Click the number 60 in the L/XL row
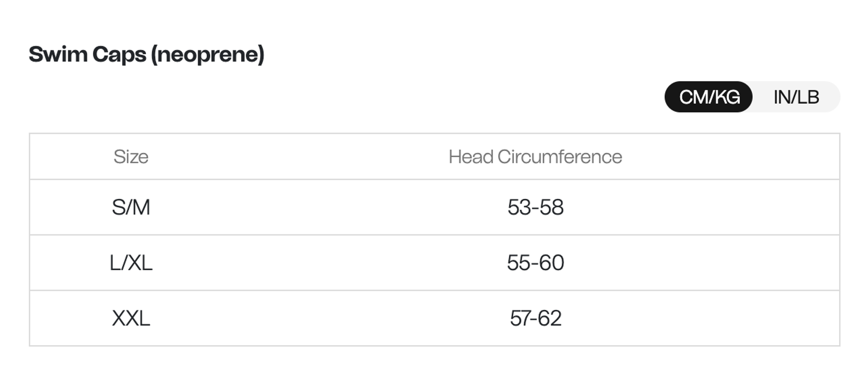The height and width of the screenshot is (375, 868). pyautogui.click(x=552, y=263)
